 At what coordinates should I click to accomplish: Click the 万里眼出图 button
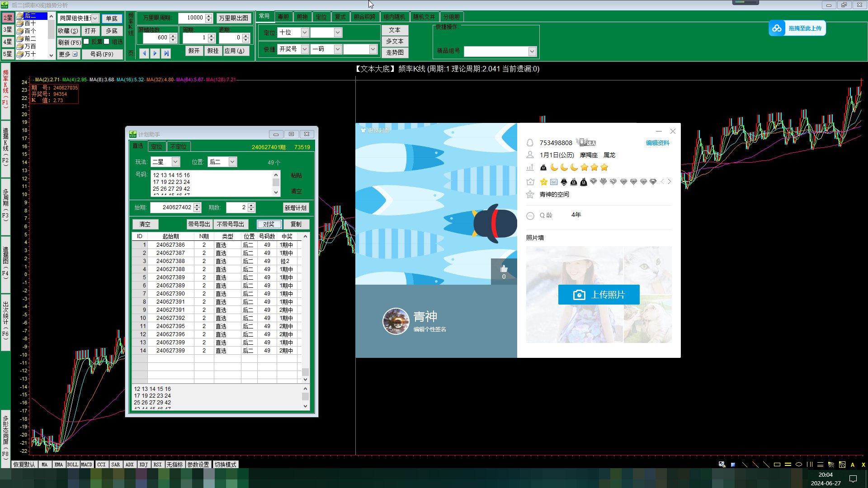(x=234, y=18)
